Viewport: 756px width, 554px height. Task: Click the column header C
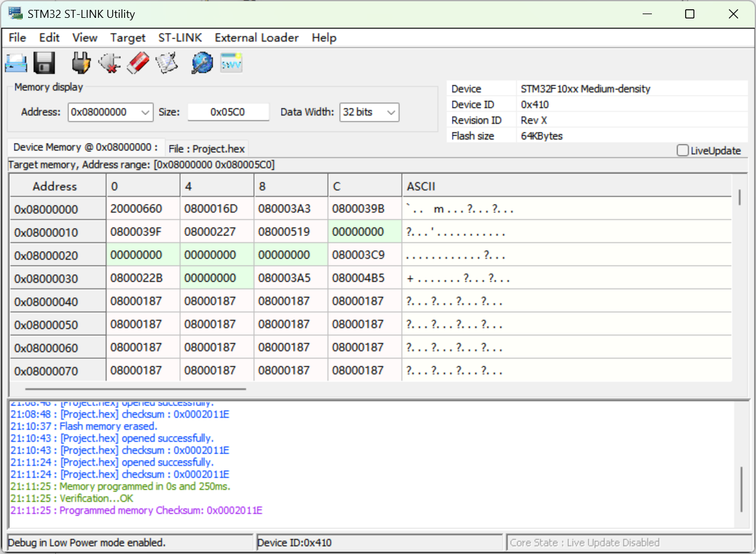365,186
